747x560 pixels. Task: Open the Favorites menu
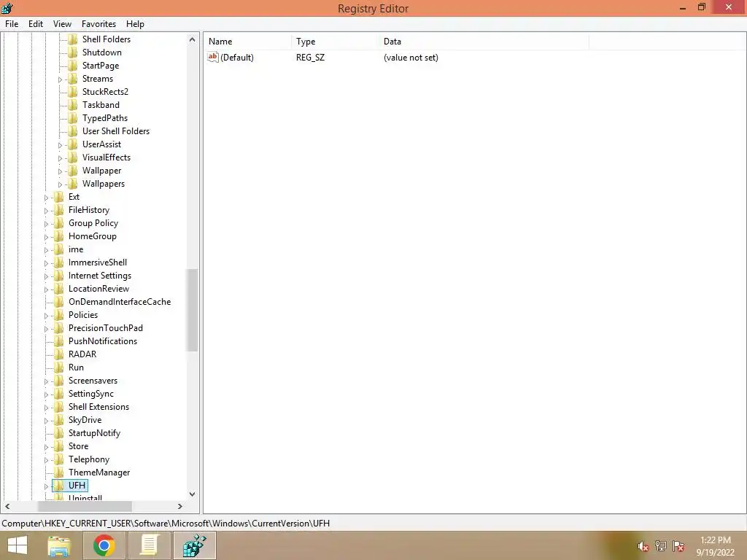tap(98, 24)
